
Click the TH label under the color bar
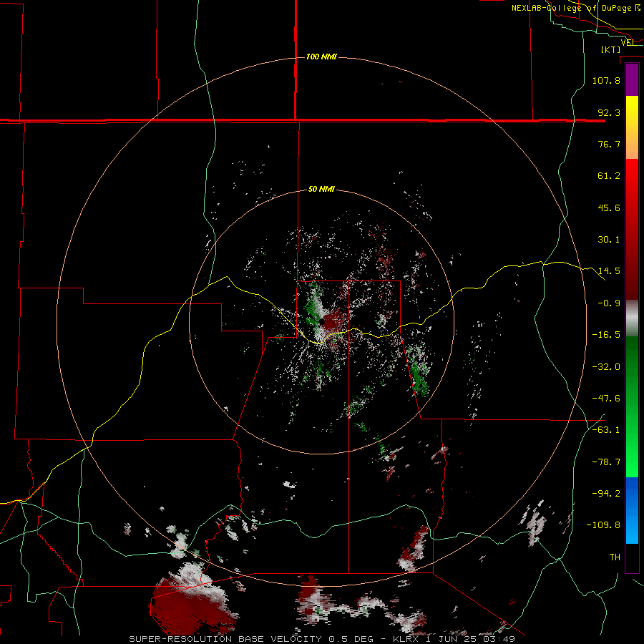tap(615, 557)
